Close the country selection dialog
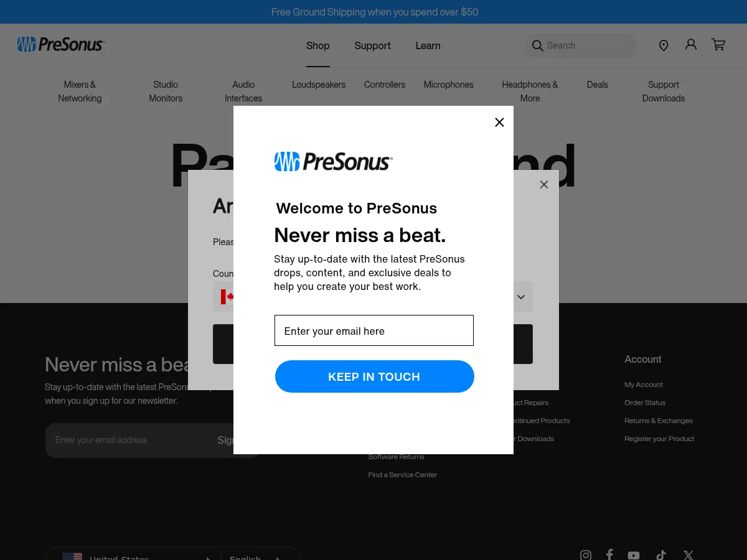 coord(544,185)
